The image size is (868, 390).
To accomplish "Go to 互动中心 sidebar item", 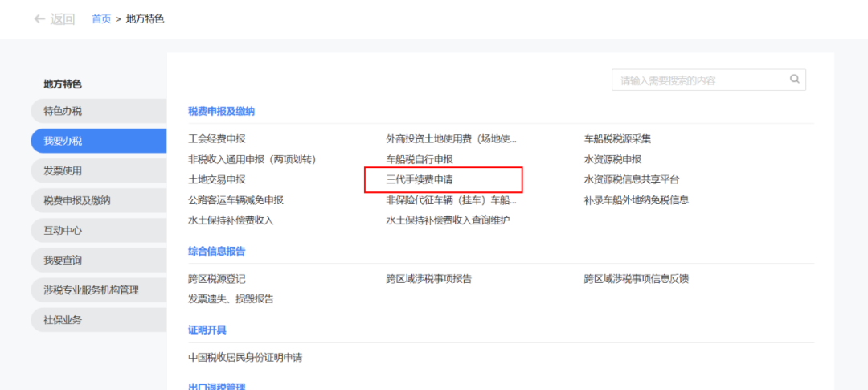I will coord(63,230).
